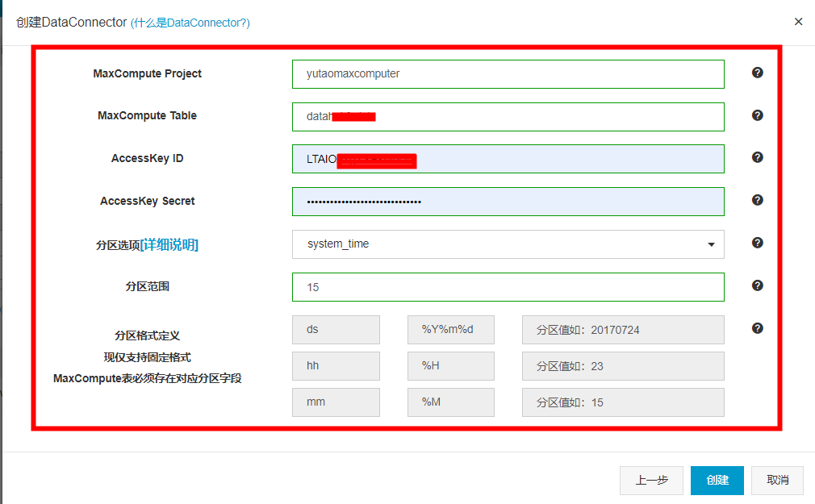The height and width of the screenshot is (504, 815).
Task: Click the AccessKey ID label
Action: (x=147, y=159)
